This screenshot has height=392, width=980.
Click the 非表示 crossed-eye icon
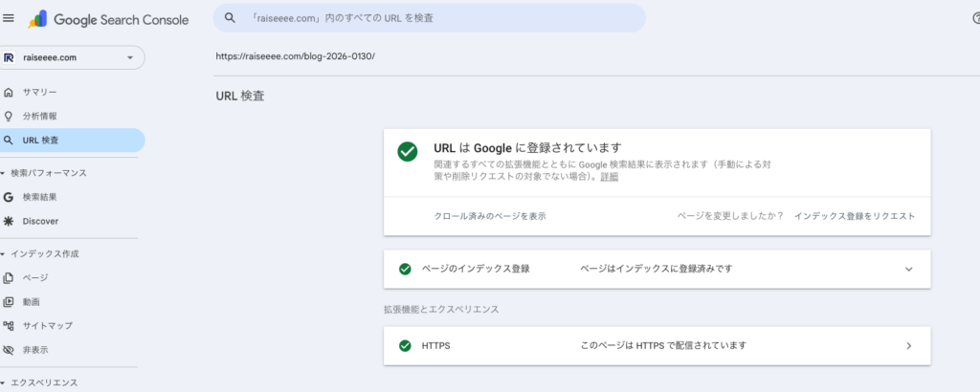click(9, 350)
